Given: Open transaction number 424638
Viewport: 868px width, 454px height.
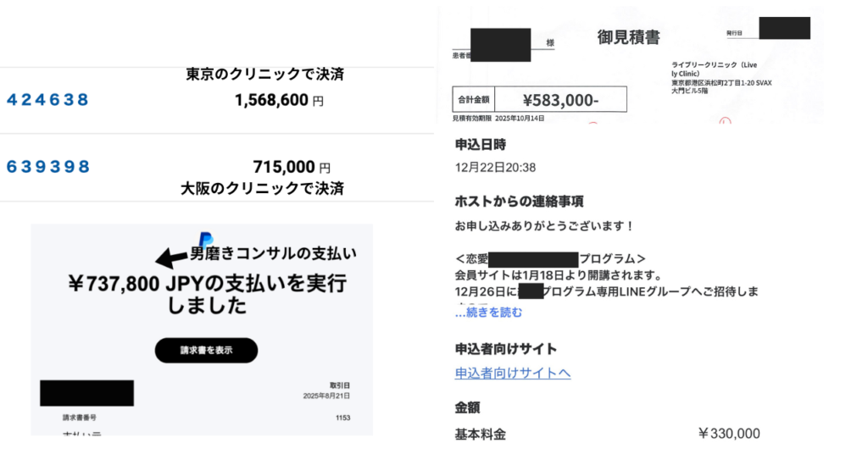Looking at the screenshot, I should click(x=47, y=100).
